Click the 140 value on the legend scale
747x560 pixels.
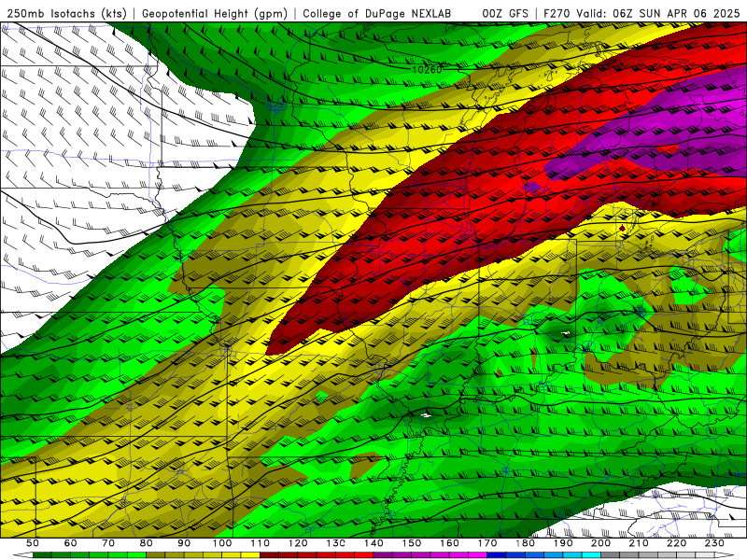pos(373,543)
